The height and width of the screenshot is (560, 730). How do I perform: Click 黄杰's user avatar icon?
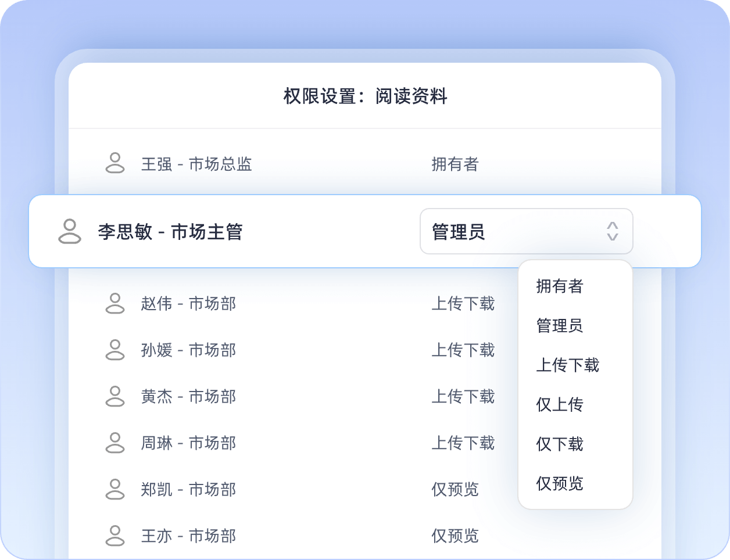click(x=115, y=396)
